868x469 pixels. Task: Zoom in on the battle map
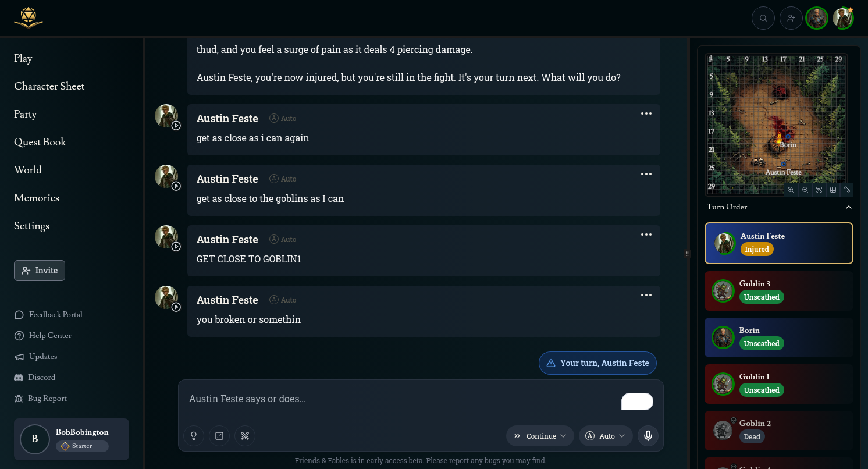(x=791, y=190)
